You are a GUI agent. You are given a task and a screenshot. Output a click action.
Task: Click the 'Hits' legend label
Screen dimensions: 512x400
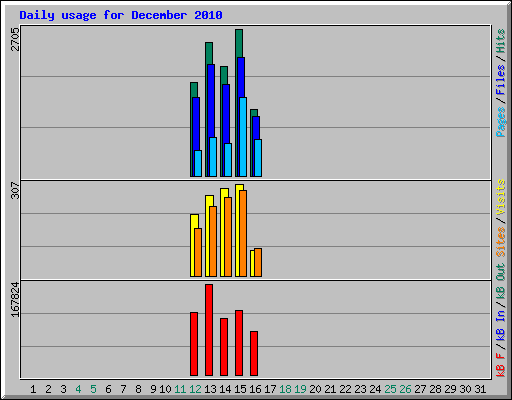500,41
